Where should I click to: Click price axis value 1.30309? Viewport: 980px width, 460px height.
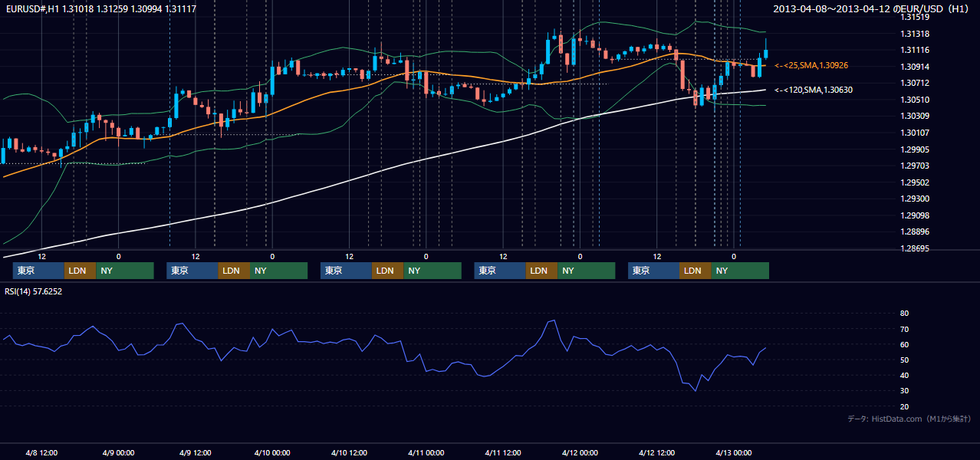915,116
